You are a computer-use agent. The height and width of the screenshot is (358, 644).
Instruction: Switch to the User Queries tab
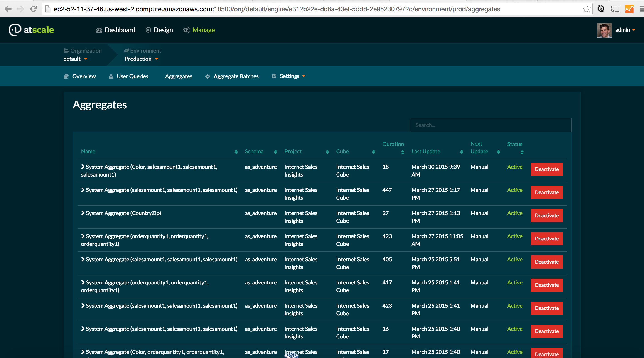[132, 76]
